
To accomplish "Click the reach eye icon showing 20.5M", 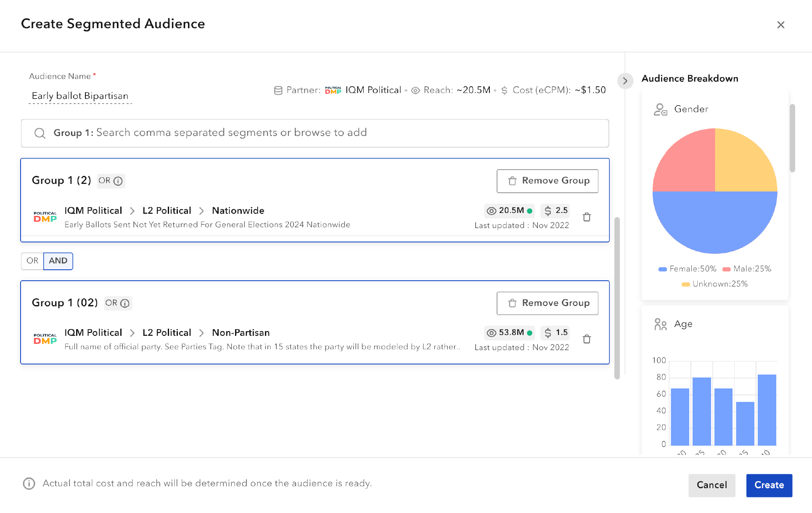I will [x=491, y=210].
